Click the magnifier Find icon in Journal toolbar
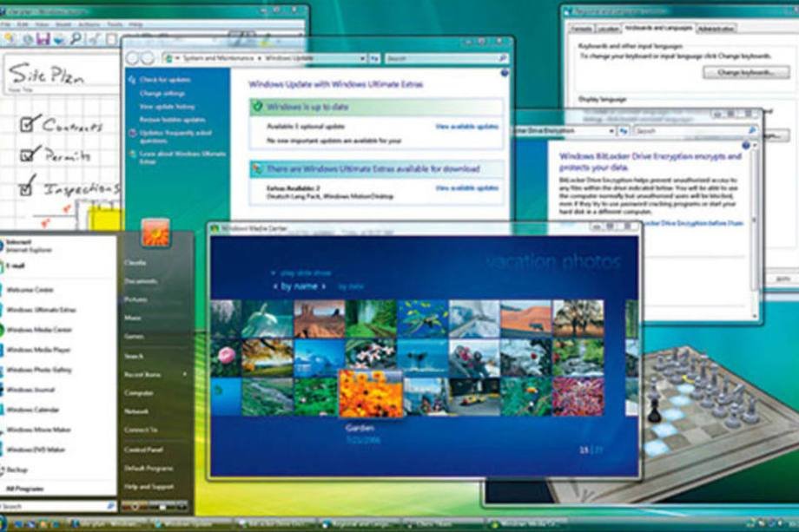This screenshot has width=799, height=532. pos(76,38)
